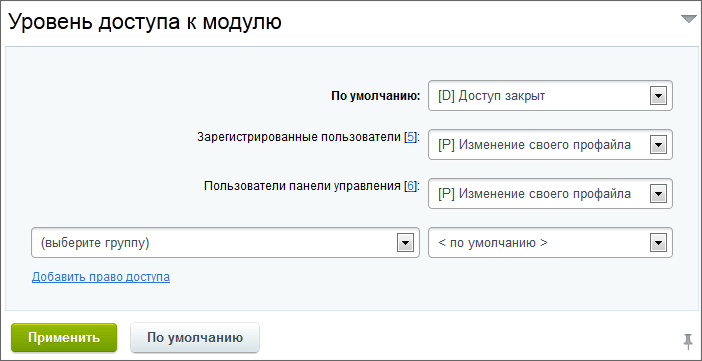Open the 'Пользователи панели управления' access dropdown
Screen dimensions: 702x361
coord(550,193)
